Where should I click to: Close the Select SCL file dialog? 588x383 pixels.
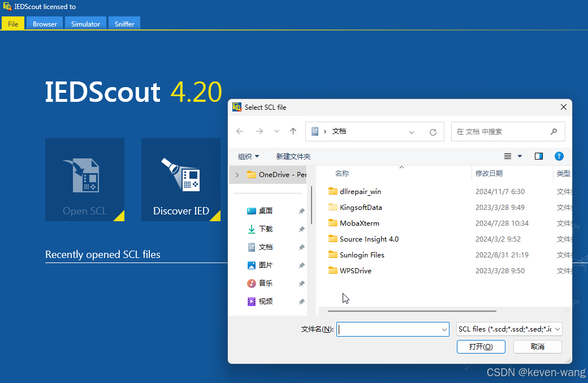point(563,107)
